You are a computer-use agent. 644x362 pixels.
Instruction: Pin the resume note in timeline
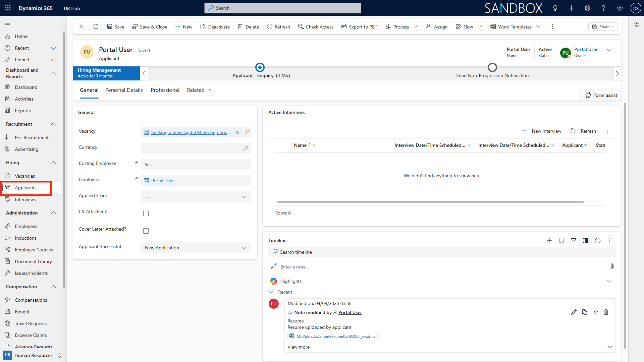(595, 312)
